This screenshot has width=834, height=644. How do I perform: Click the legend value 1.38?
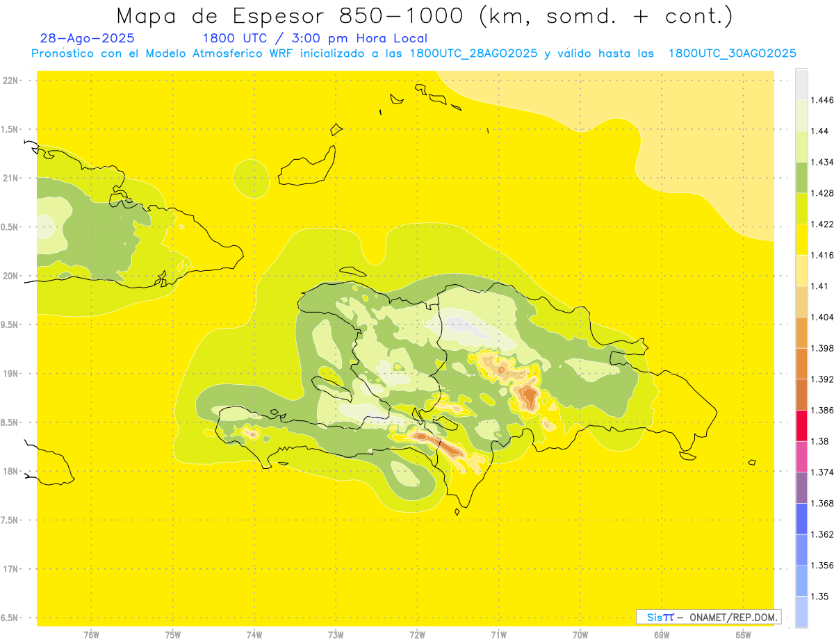point(820,441)
